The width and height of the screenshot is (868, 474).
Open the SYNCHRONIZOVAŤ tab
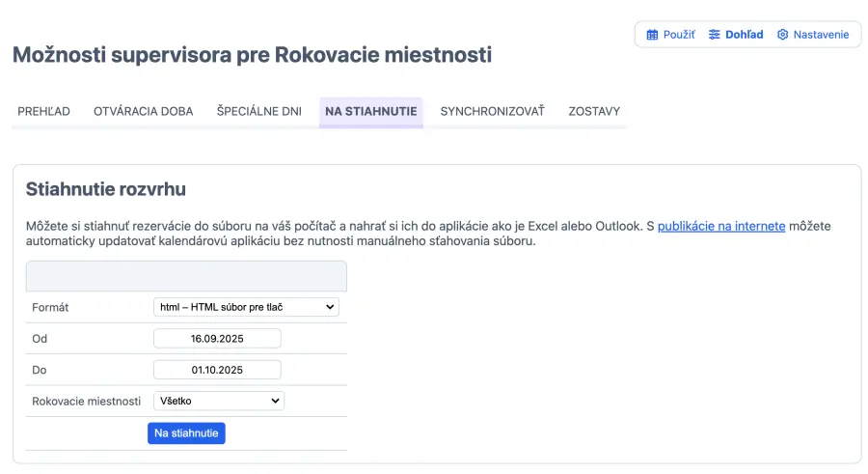click(492, 111)
